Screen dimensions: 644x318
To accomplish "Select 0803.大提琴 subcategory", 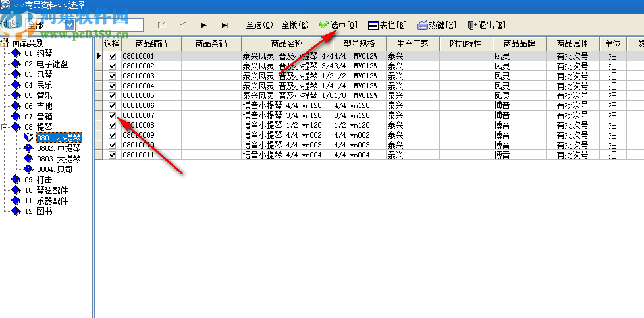I will tap(59, 159).
